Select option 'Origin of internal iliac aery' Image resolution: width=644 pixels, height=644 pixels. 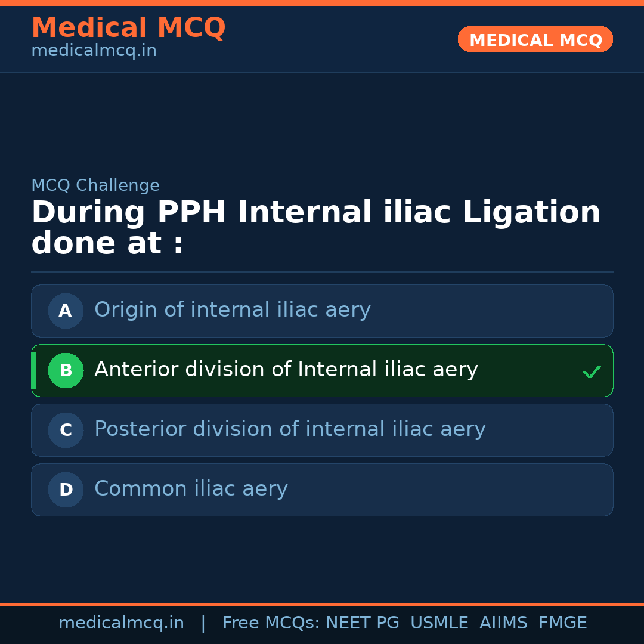coord(233,310)
